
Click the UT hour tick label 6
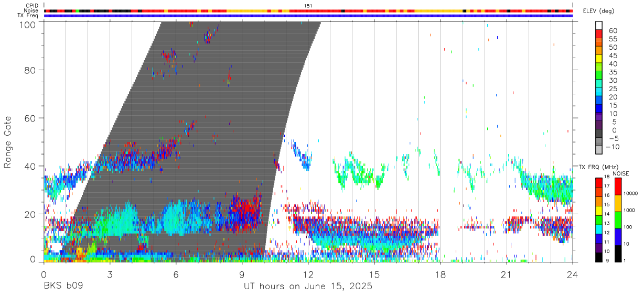click(176, 274)
